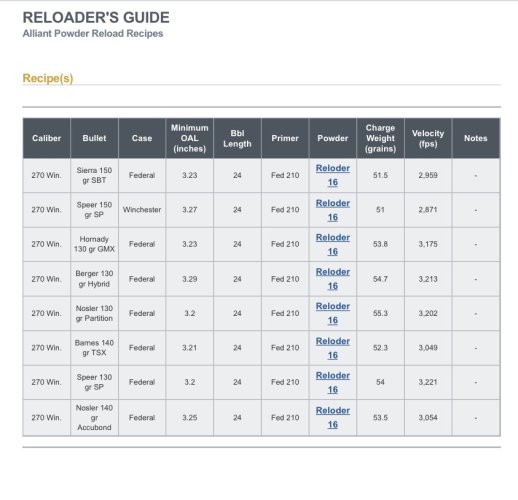The width and height of the screenshot is (518, 500).
Task: Open Reloder 16 link for Hornady 130 gr GMX
Action: [333, 244]
